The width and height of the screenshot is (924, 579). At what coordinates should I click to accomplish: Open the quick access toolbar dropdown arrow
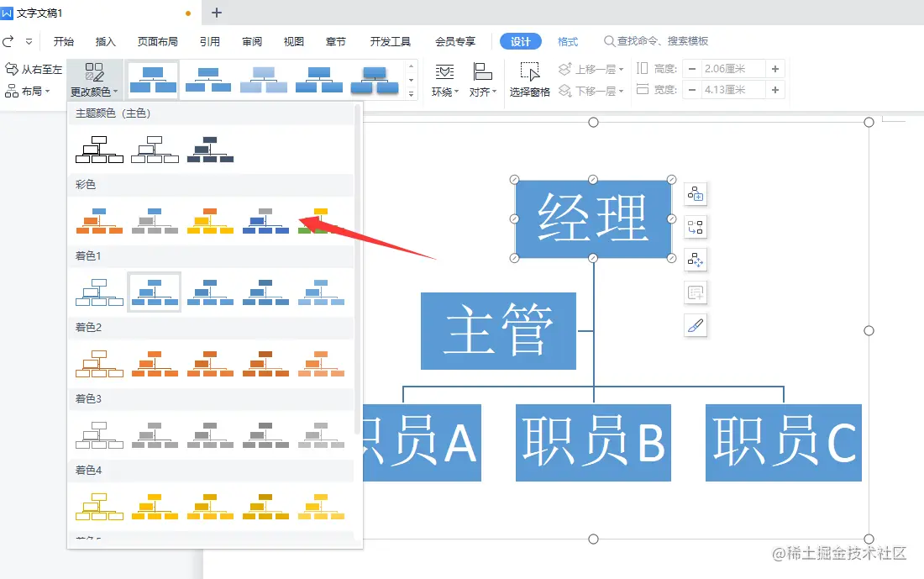(29, 41)
